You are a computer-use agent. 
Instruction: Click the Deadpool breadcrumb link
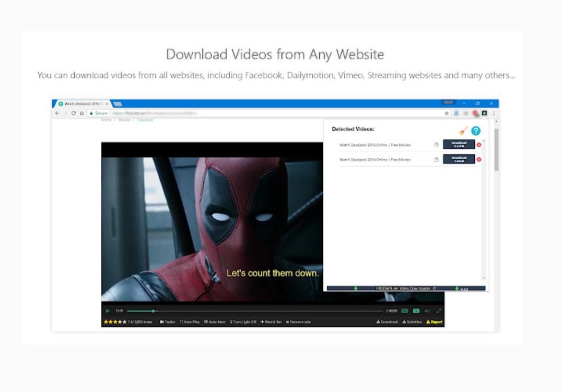[x=145, y=120]
